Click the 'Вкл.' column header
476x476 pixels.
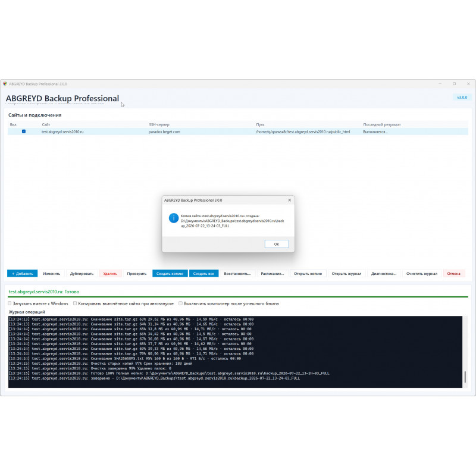point(13,124)
